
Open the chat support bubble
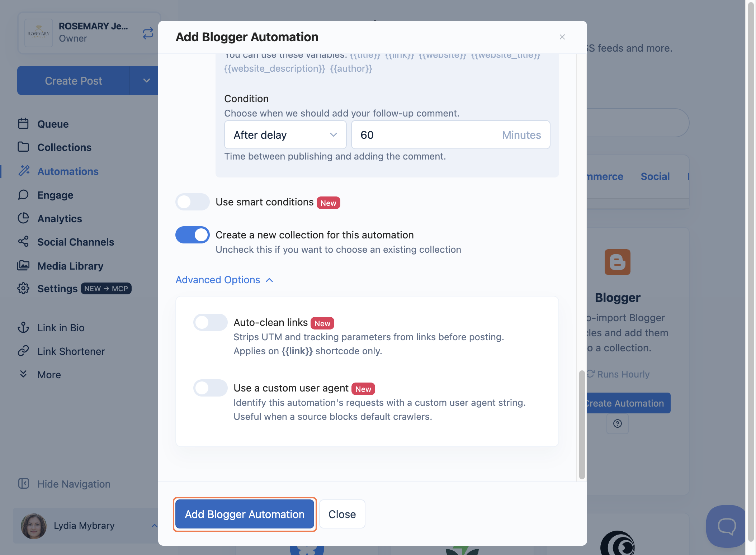[726, 526]
